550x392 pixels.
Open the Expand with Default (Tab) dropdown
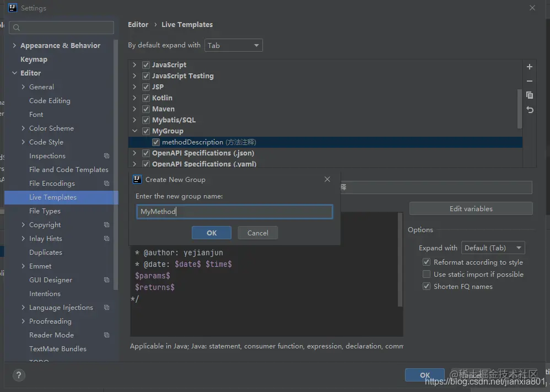(493, 248)
